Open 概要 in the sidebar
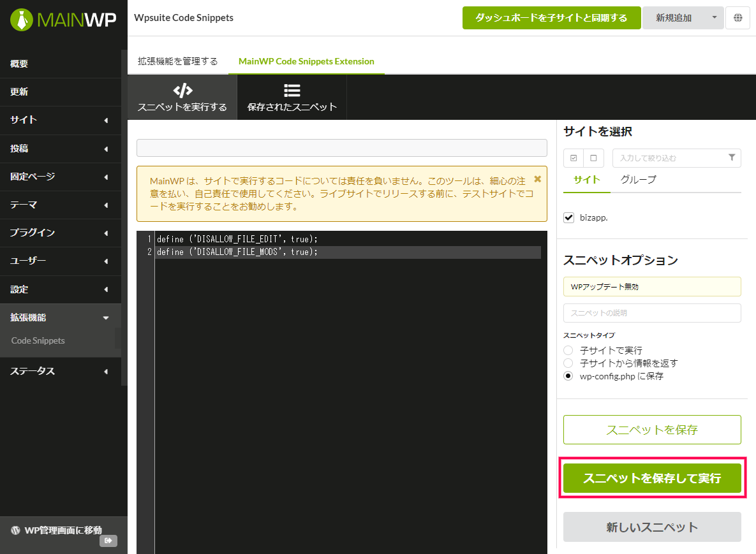This screenshot has height=554, width=756. [61, 64]
